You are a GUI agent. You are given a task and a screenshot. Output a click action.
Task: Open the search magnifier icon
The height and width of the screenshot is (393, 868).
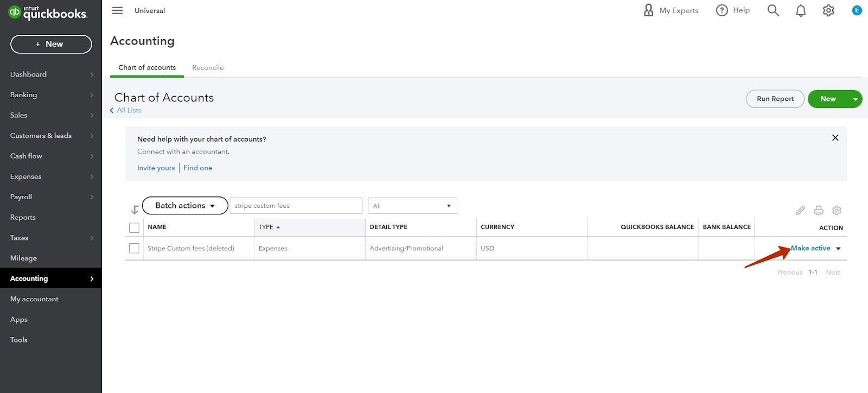click(x=773, y=10)
